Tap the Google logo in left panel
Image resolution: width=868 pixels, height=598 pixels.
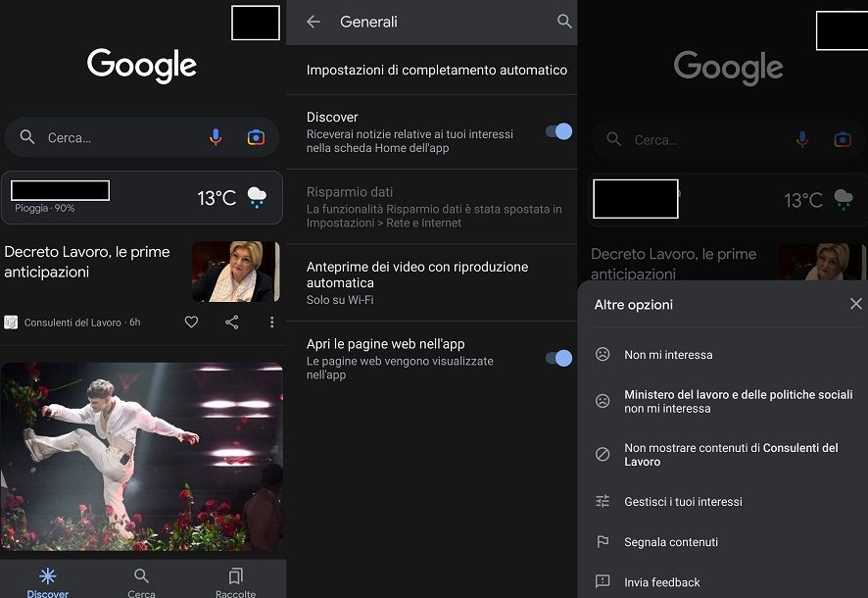coord(142,66)
